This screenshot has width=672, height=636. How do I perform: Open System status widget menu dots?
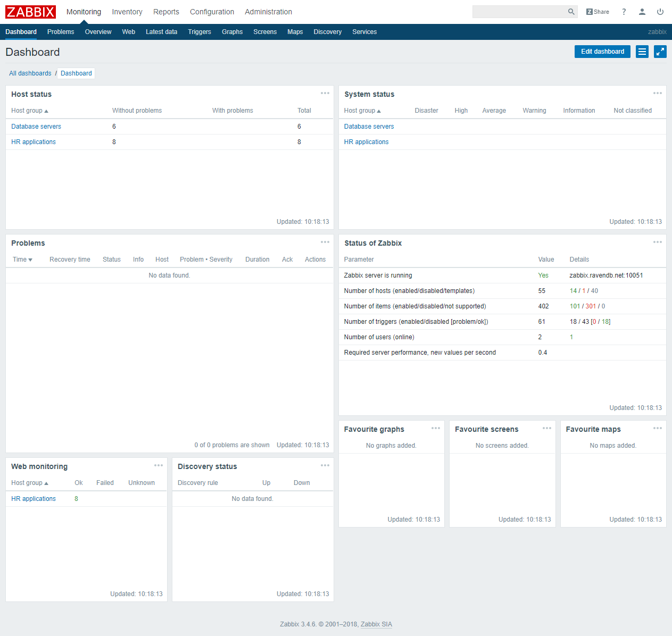pos(658,93)
